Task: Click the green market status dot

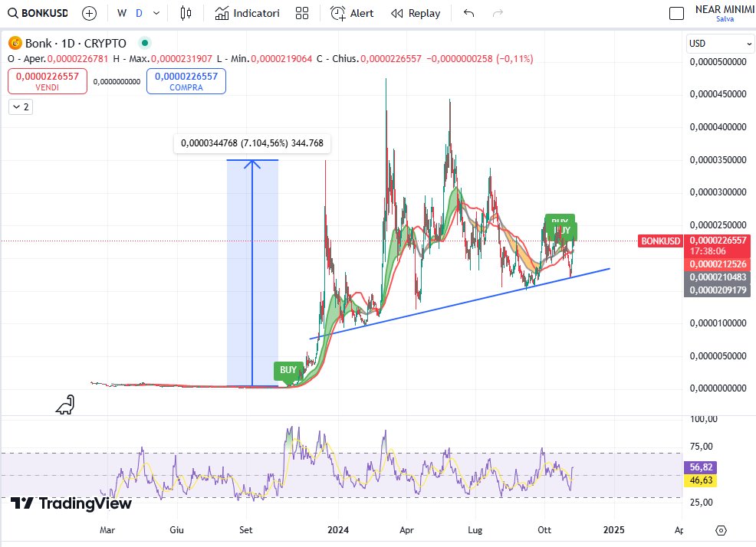Action: tap(145, 44)
